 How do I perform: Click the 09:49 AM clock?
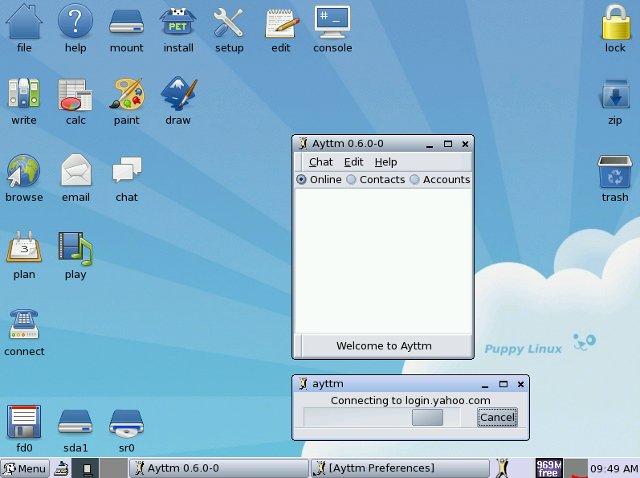(614, 468)
